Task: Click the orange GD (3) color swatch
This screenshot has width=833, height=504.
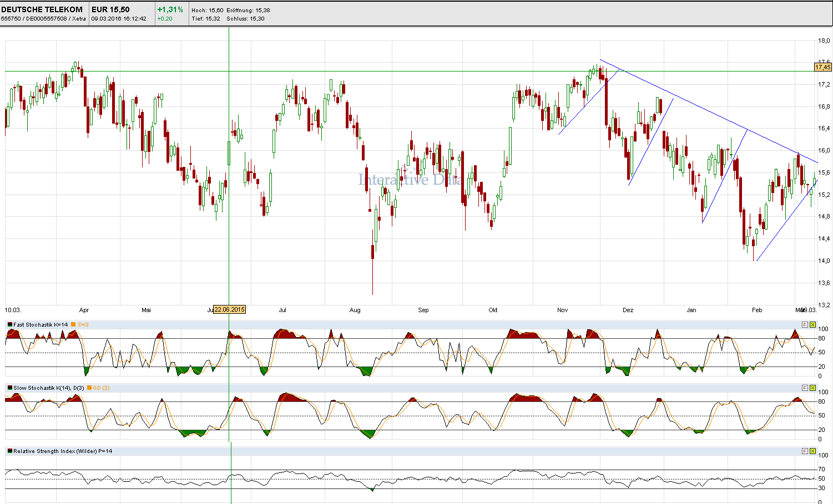Action: [x=89, y=388]
